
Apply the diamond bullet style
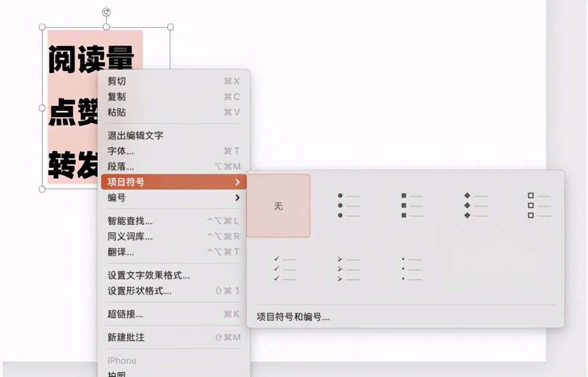tap(476, 205)
